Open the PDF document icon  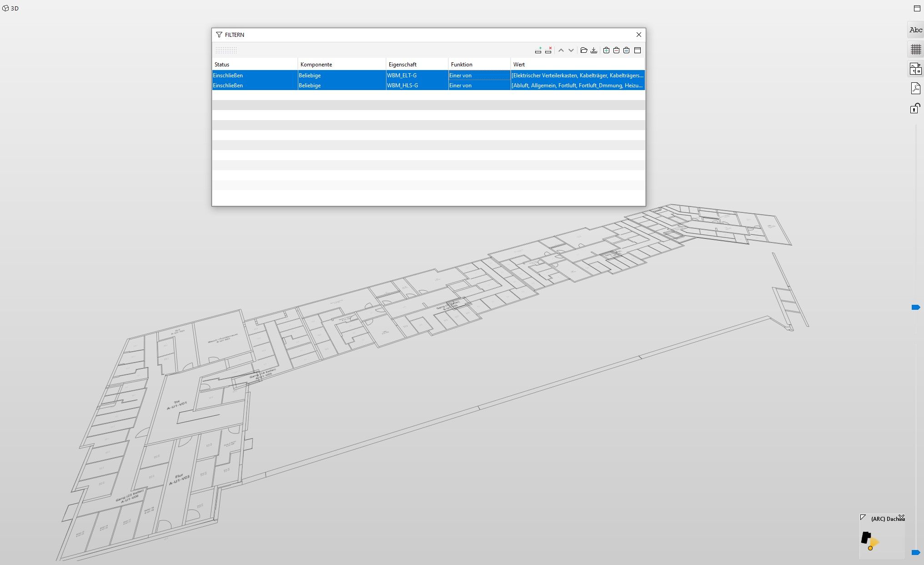915,88
